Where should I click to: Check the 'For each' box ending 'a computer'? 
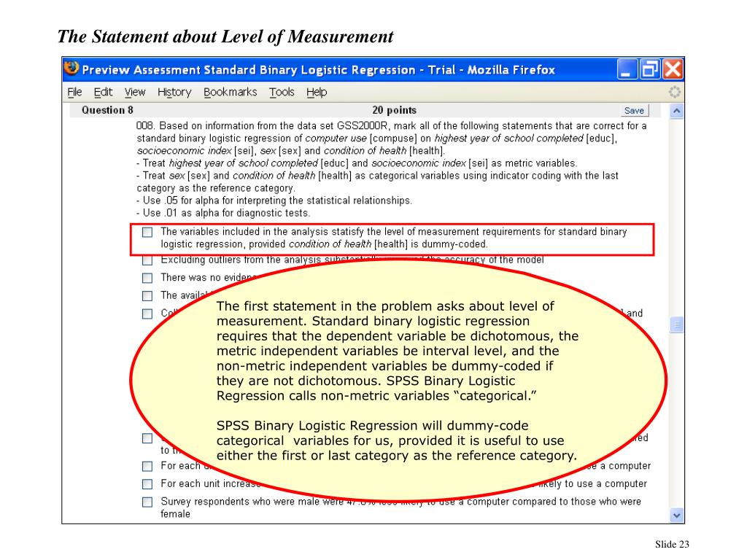point(147,466)
